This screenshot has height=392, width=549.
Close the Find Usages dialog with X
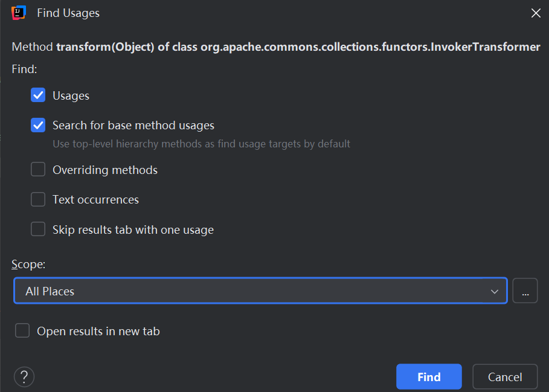tap(536, 13)
